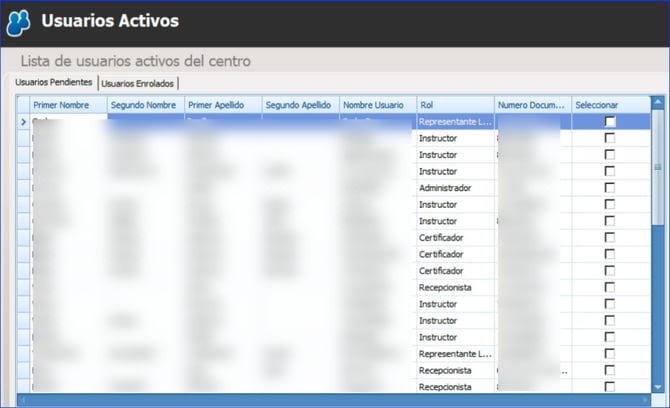Click the horizontal scrollbar left arrow

(x=22, y=400)
